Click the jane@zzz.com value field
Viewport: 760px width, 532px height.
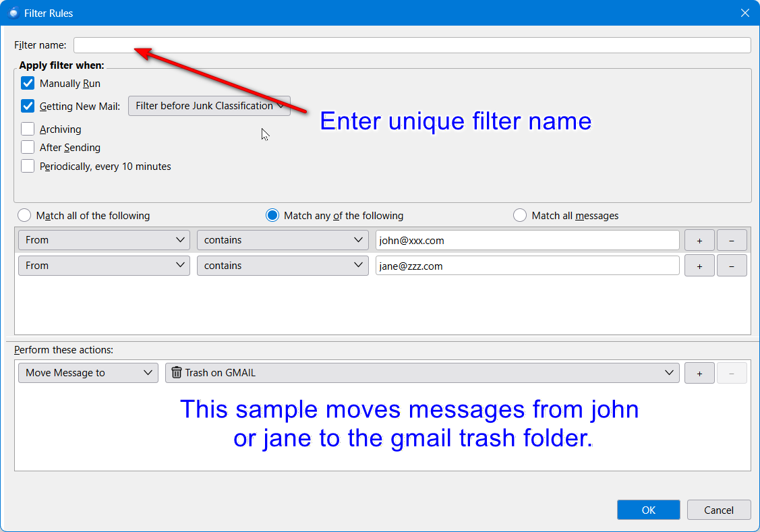click(x=527, y=266)
